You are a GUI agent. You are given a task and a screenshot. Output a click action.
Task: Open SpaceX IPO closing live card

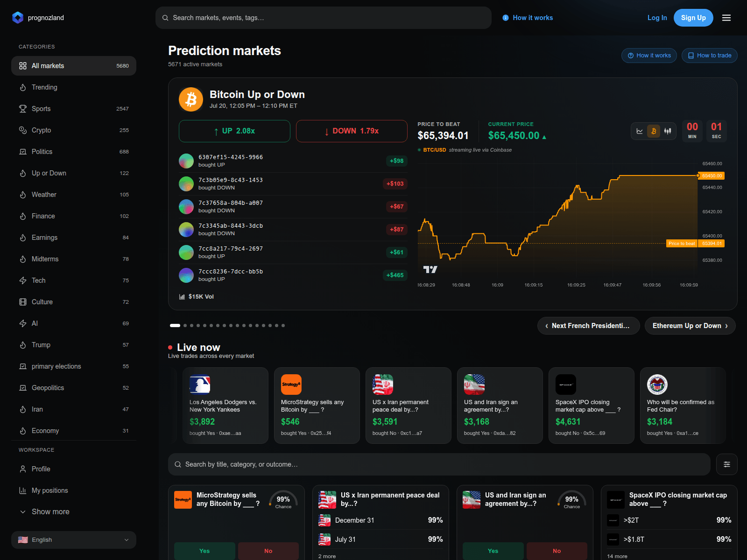point(592,405)
